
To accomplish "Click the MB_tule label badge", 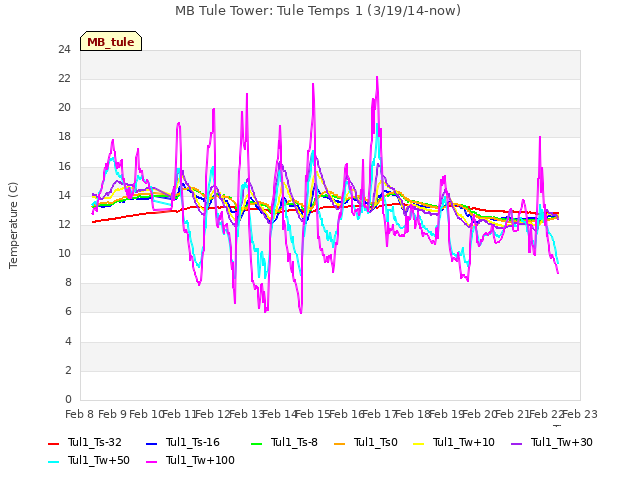I will click(x=111, y=41).
